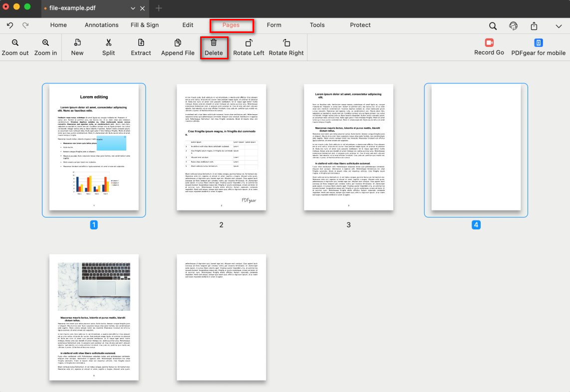Viewport: 570px width, 392px height.
Task: Add a new page with New icon
Action: tap(77, 43)
